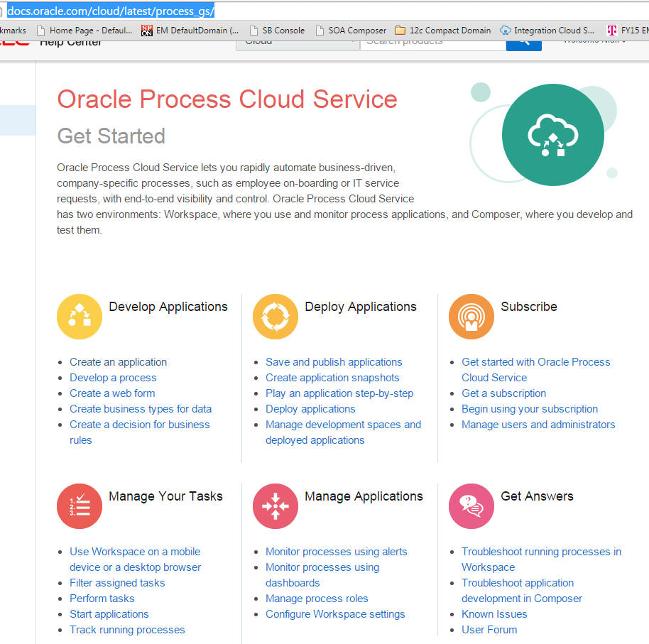Screen dimensions: 649x644
Task: Open the Filter assigned tasks link
Action: point(117,583)
